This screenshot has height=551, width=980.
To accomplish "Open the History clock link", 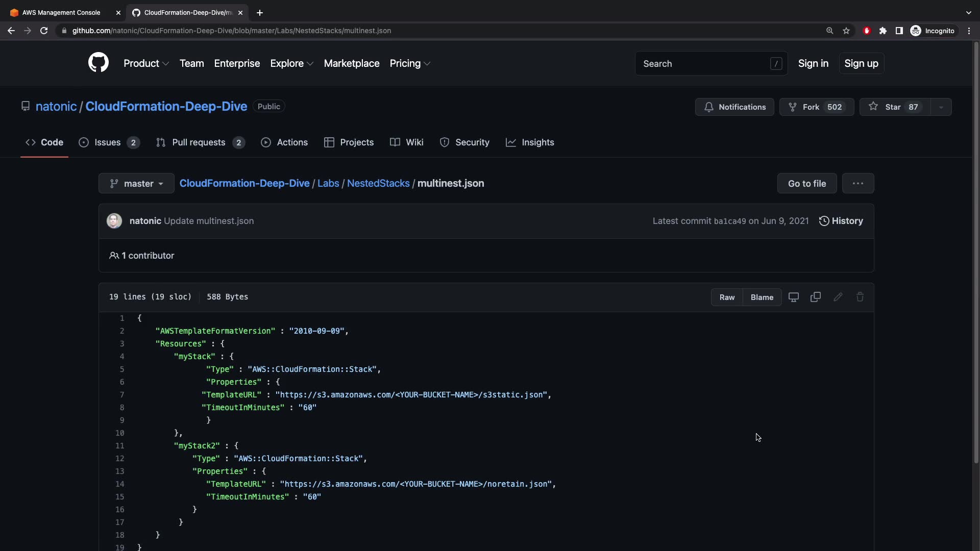I will (841, 221).
